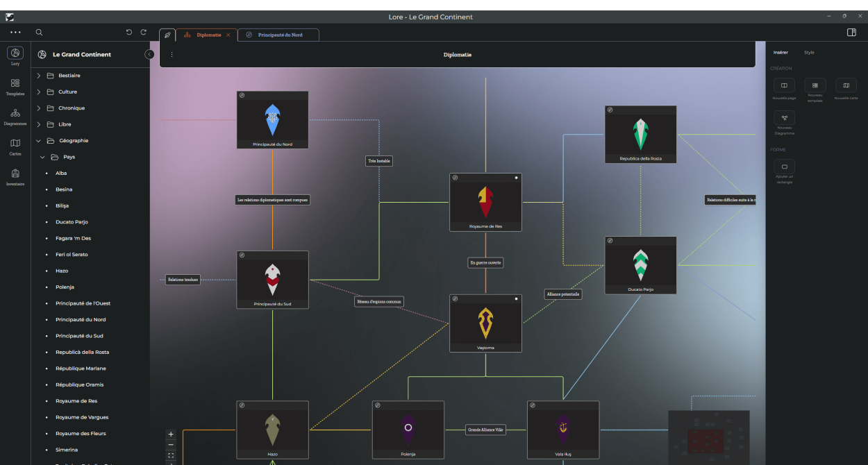Viewport: 868px width, 465px height.
Task: Toggle the right side panel visibility
Action: coord(851,33)
